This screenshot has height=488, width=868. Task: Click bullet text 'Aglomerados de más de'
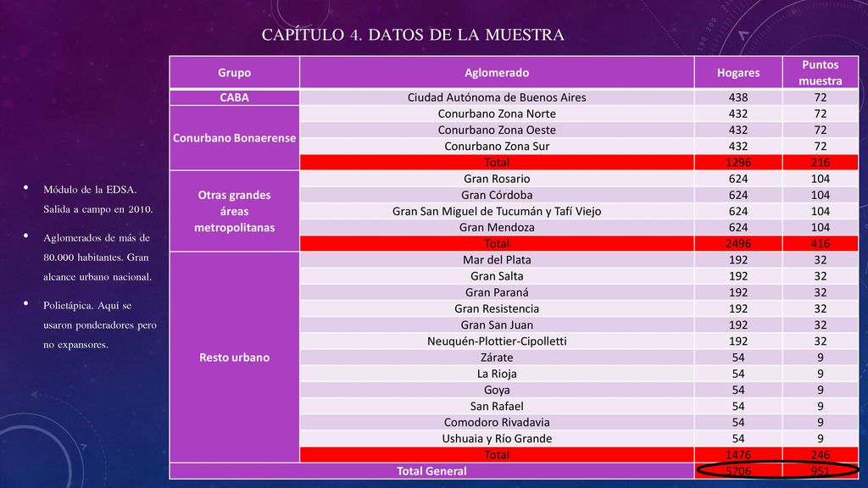pos(97,237)
